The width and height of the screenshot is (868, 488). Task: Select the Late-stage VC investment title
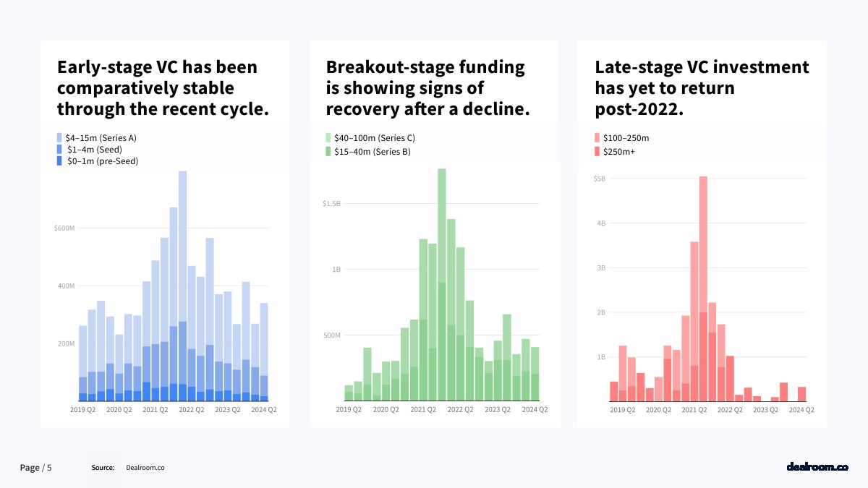point(702,89)
